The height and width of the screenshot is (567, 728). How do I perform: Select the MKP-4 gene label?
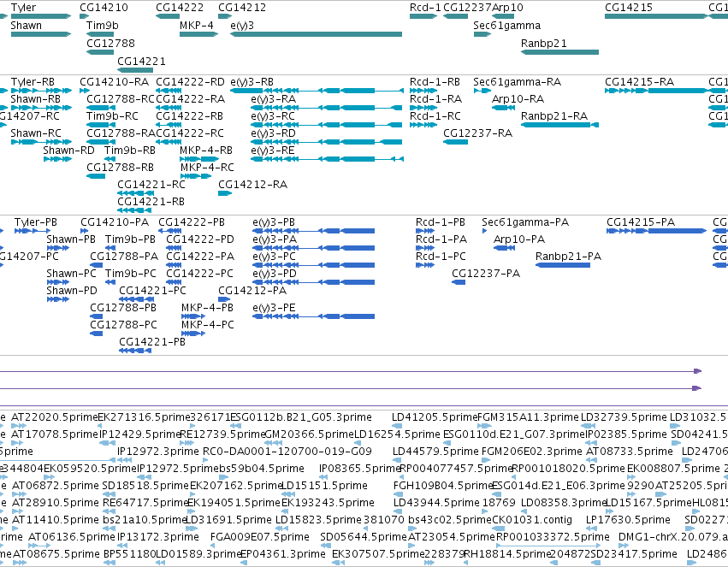(x=197, y=26)
